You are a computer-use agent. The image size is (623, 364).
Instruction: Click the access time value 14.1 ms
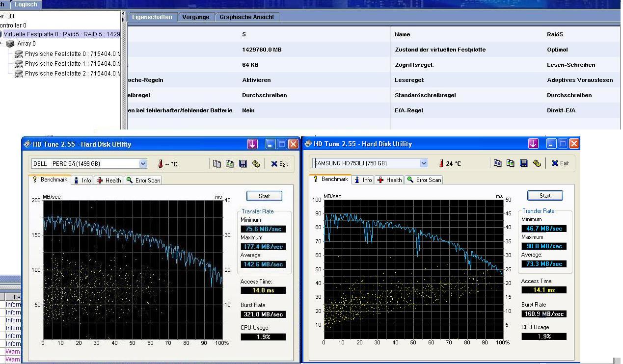click(544, 290)
